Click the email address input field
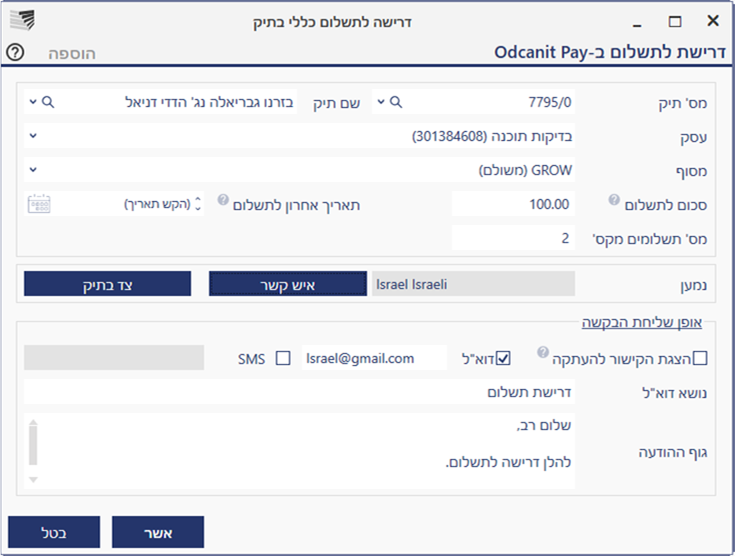Screen dimensions: 735x556 point(374,358)
